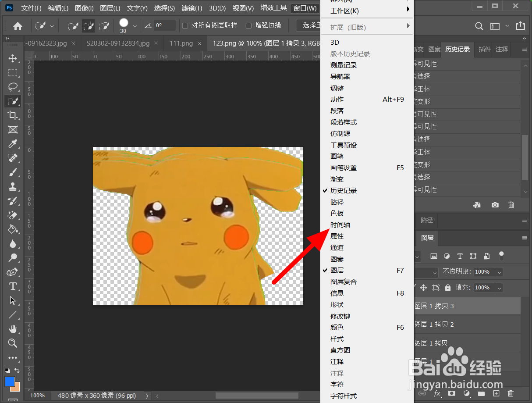Open the Search magnifier icon

(479, 26)
